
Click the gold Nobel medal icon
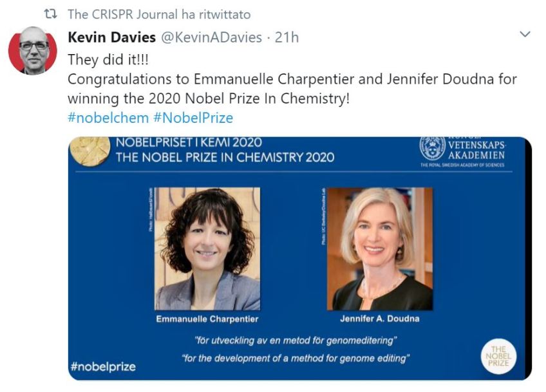point(89,151)
